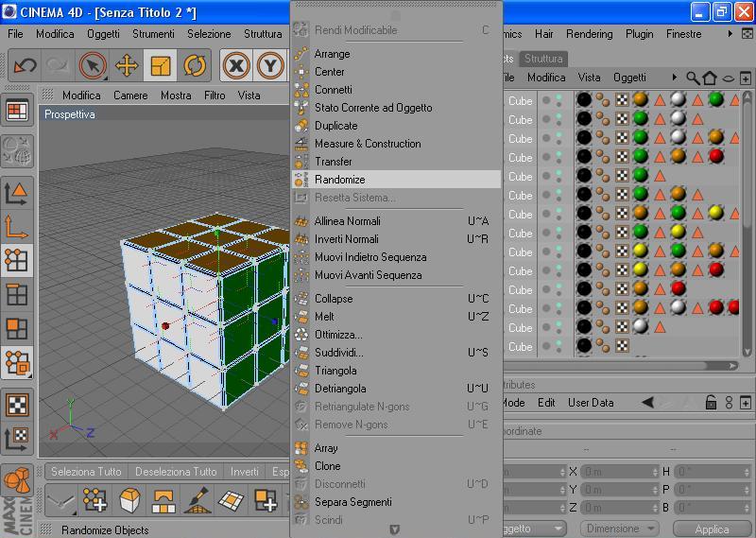Click the knife tool icon in bottom toolbar
The image size is (756, 538).
tap(198, 500)
